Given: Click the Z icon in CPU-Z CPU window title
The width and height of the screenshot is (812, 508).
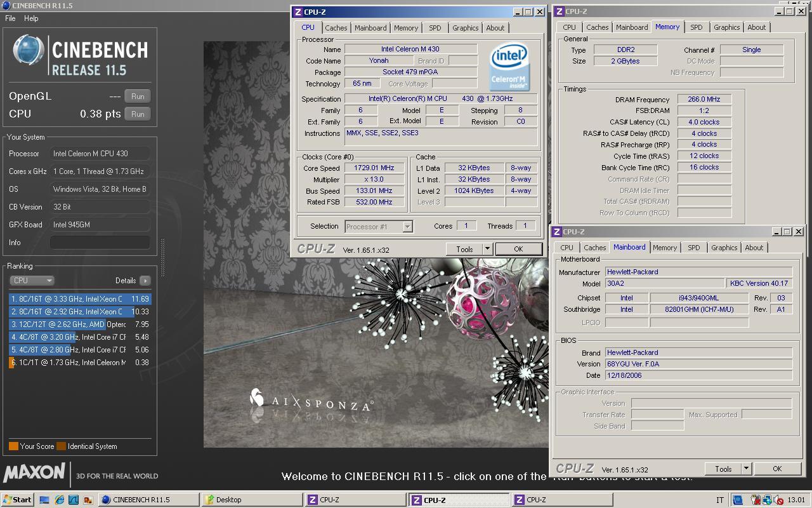Looking at the screenshot, I should click(298, 12).
